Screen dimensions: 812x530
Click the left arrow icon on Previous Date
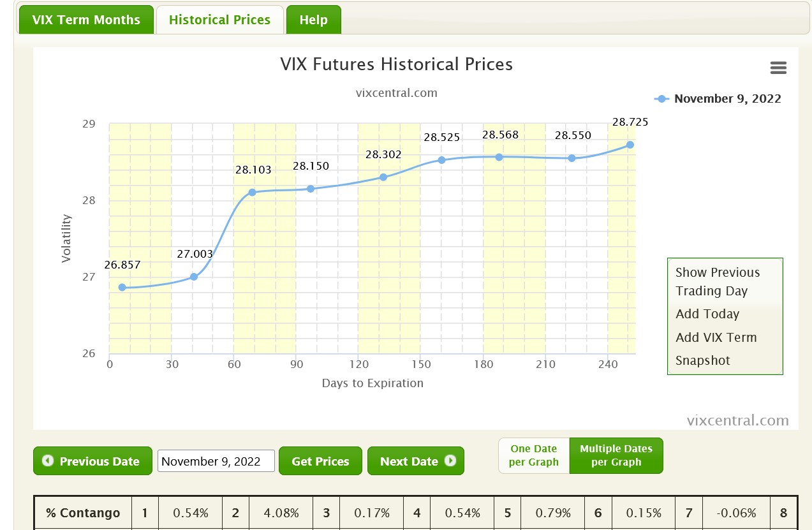tap(48, 460)
